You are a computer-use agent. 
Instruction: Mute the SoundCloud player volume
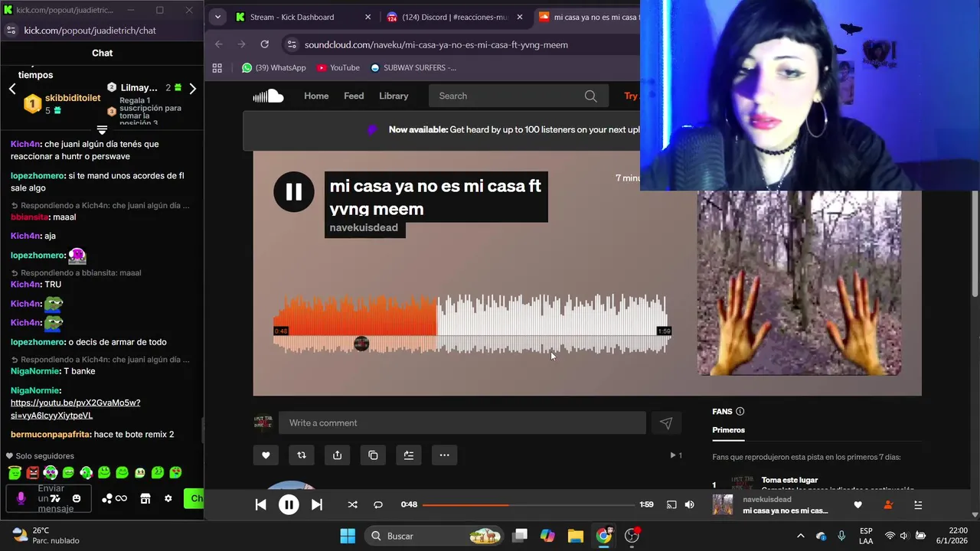[x=689, y=504]
